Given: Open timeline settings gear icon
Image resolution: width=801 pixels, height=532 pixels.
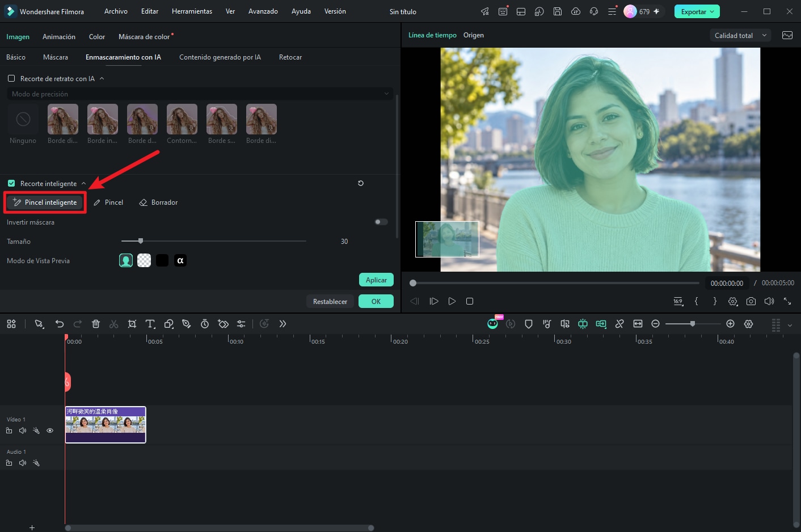Looking at the screenshot, I should pos(749,324).
